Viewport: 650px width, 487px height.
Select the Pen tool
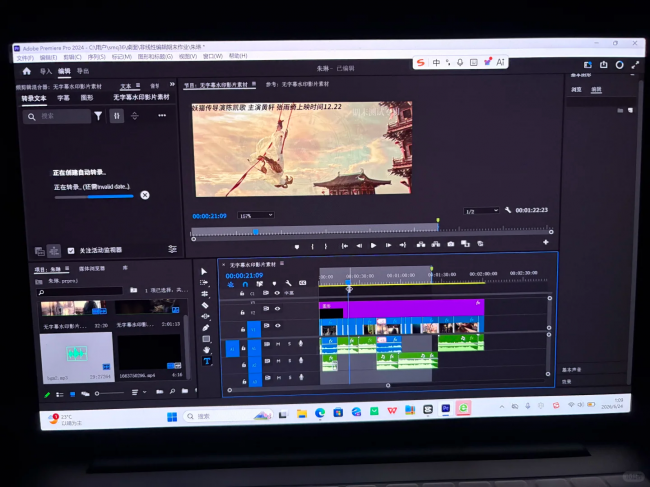206,327
